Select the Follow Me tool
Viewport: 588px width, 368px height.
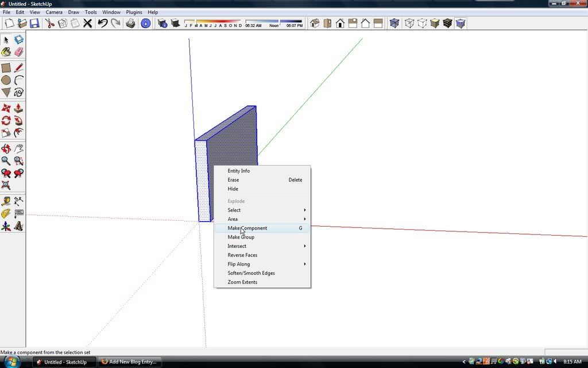19,120
